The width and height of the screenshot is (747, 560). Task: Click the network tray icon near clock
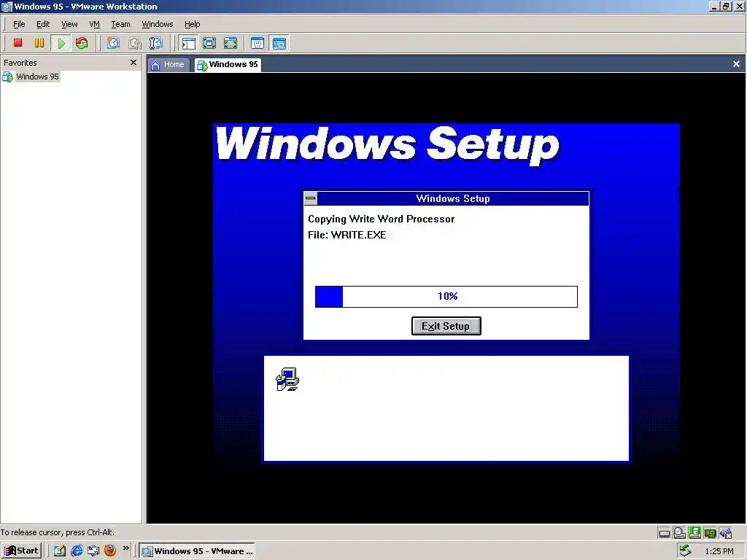click(685, 551)
